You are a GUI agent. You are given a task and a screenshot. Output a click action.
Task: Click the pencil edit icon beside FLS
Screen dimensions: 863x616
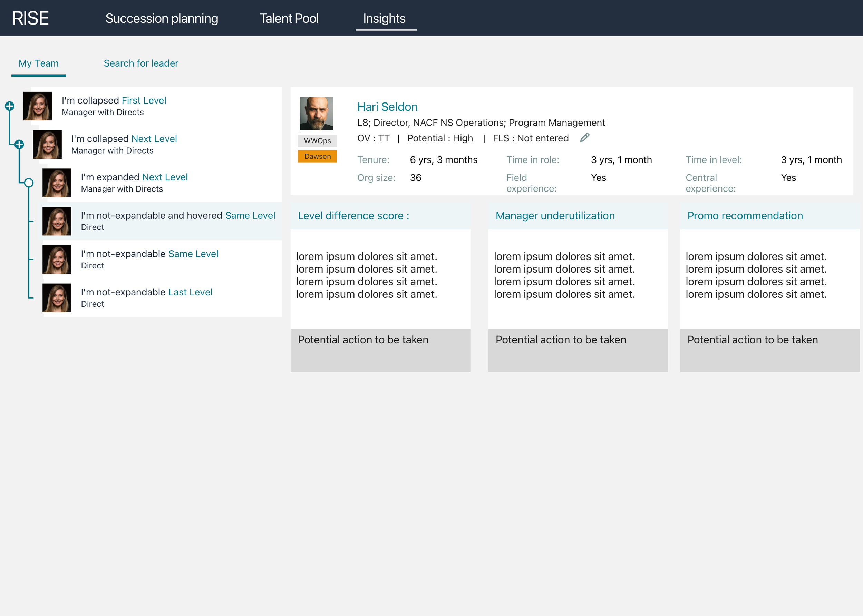click(x=584, y=138)
